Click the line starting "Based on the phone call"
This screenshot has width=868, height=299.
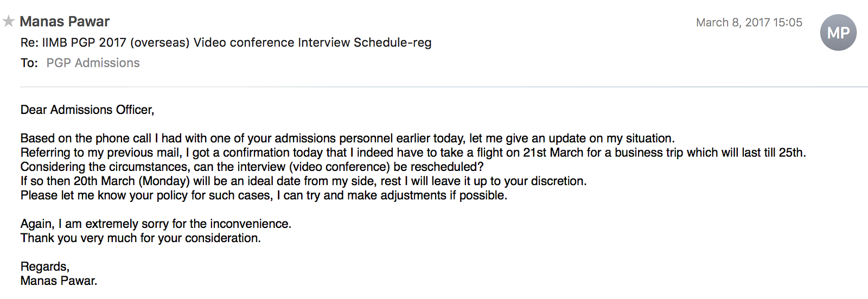(x=347, y=138)
